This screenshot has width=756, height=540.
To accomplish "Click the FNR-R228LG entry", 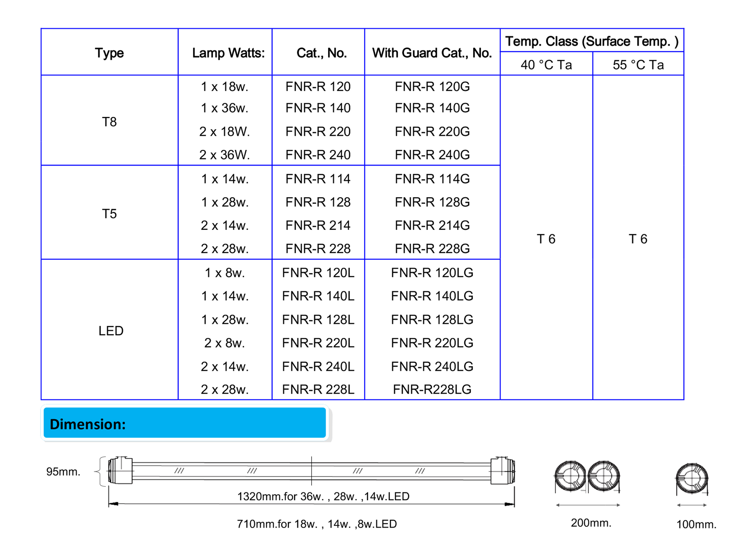I will pyautogui.click(x=432, y=389).
